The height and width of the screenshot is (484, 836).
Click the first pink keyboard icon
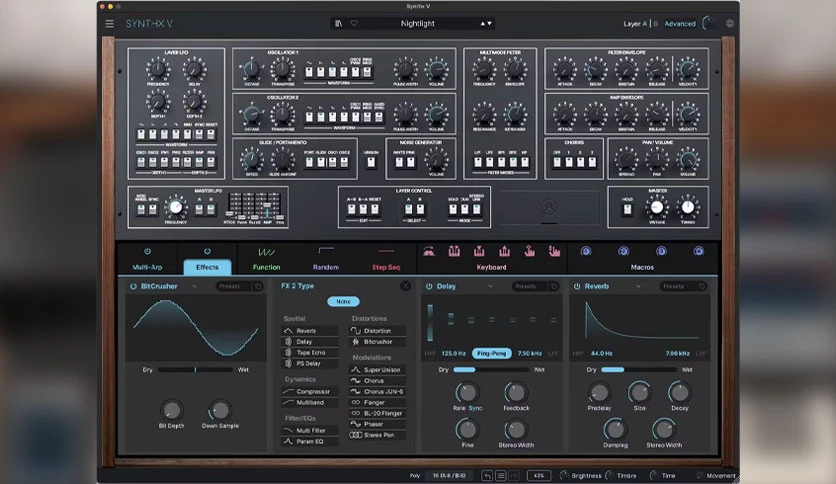(x=429, y=251)
